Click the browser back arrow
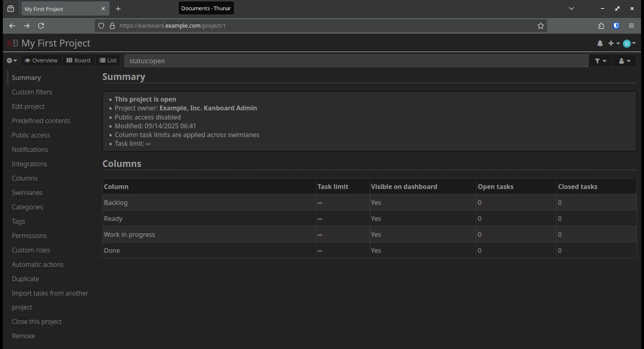 coord(12,26)
